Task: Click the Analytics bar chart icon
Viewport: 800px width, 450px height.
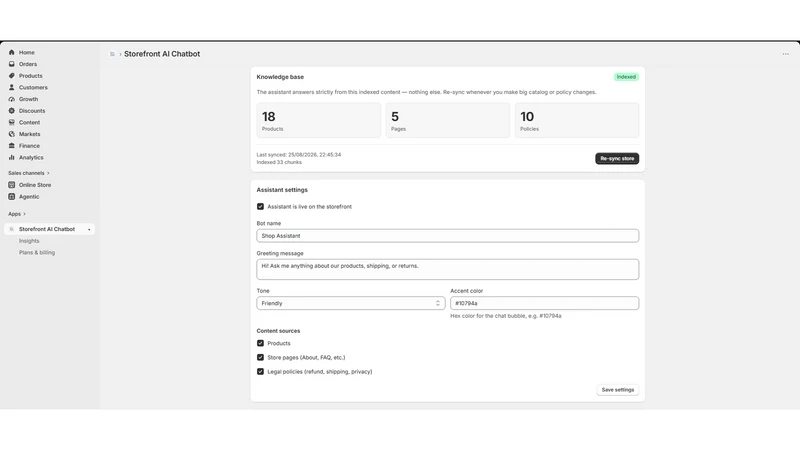Action: click(12, 158)
